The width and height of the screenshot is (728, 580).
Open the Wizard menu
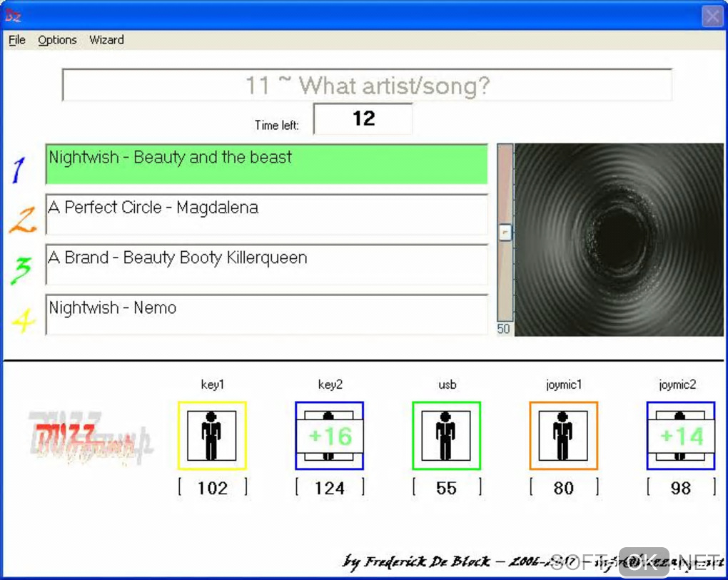coord(106,40)
